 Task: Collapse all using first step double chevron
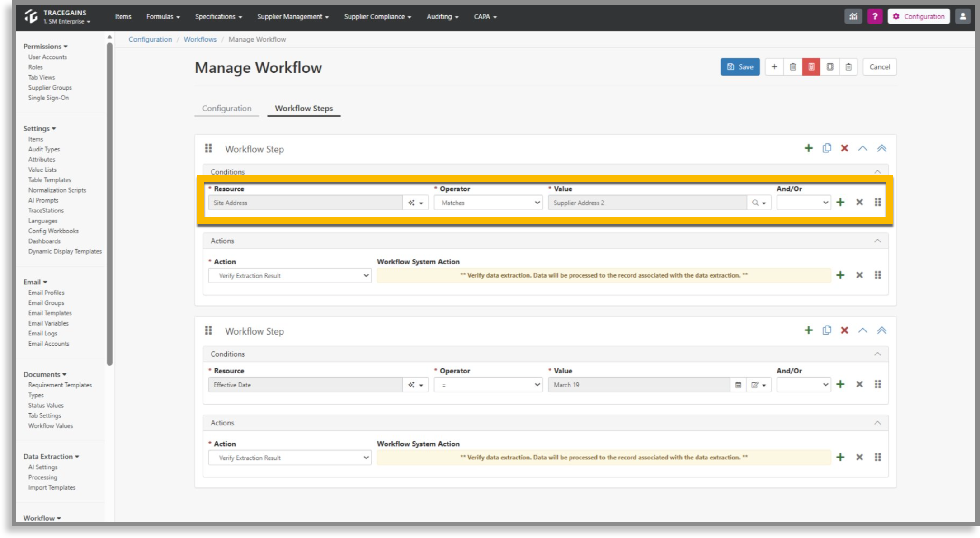click(x=882, y=148)
